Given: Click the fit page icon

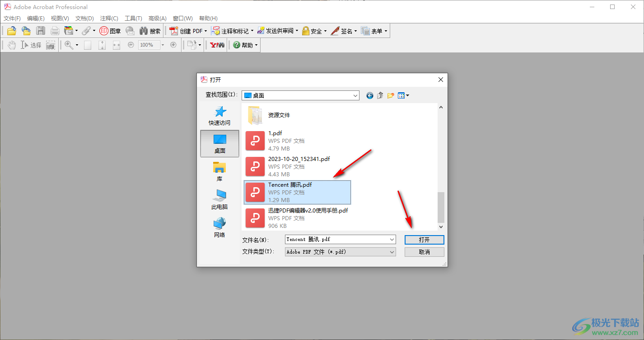Looking at the screenshot, I should tap(102, 45).
